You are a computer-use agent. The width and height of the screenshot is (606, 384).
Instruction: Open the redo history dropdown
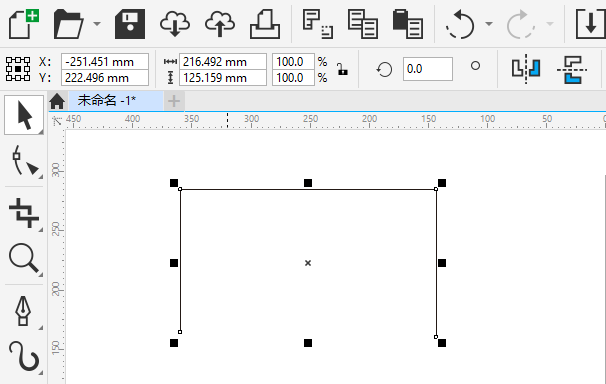tap(550, 24)
